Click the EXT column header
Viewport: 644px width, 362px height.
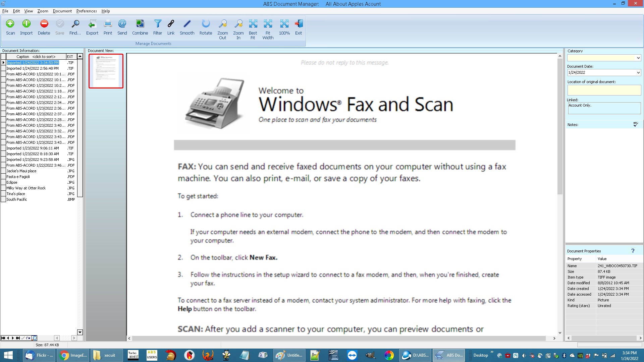tap(71, 57)
